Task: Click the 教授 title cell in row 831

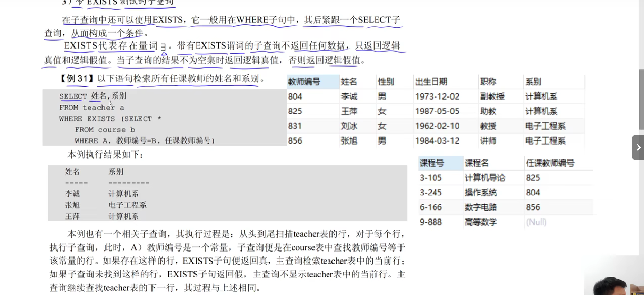Action: 488,126
